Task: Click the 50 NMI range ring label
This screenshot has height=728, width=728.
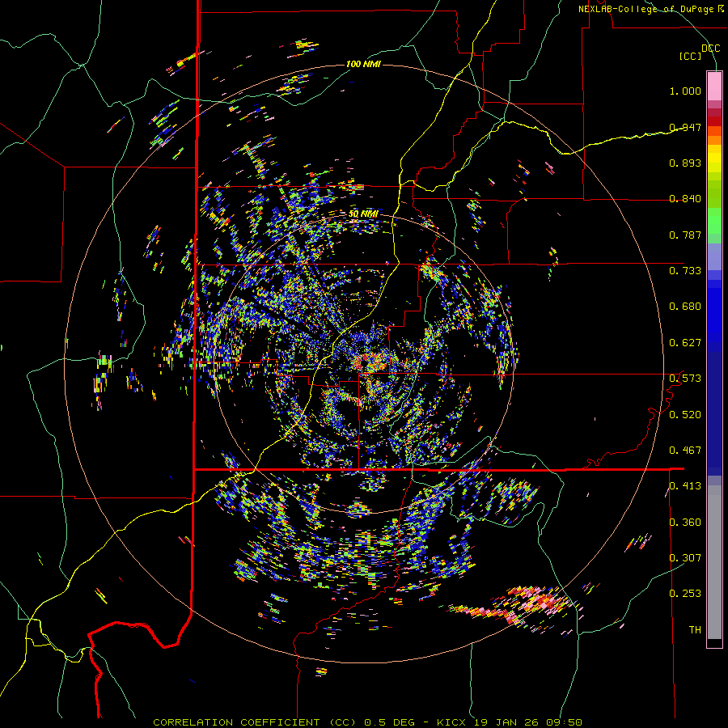Action: pyautogui.click(x=363, y=214)
